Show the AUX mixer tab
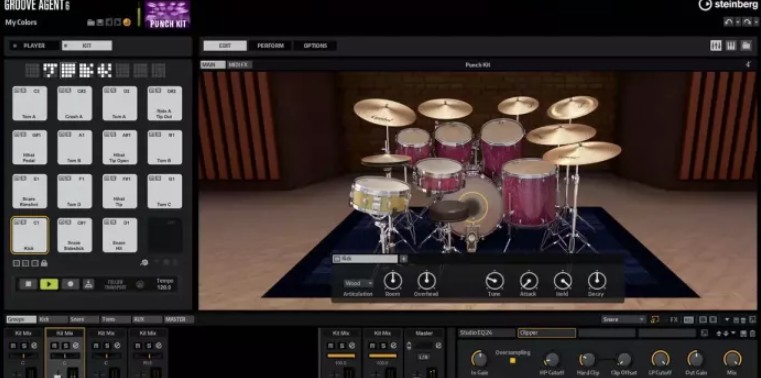The image size is (761, 378). coord(147,320)
